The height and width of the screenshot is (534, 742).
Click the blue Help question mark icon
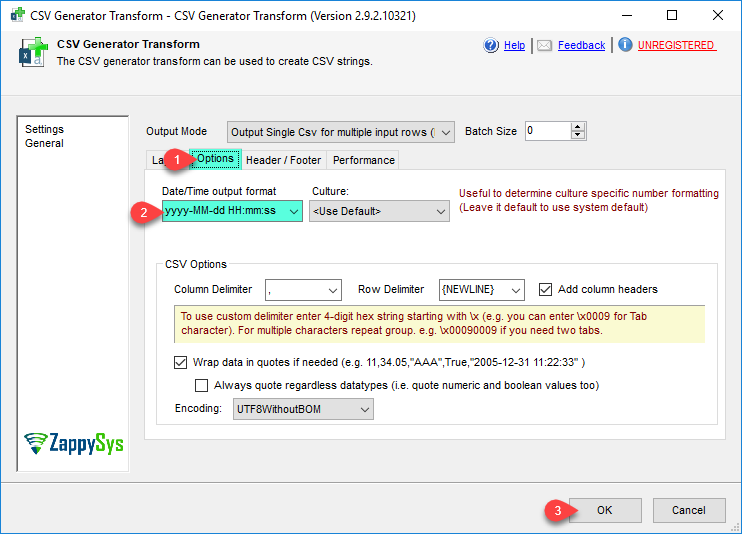(x=491, y=45)
